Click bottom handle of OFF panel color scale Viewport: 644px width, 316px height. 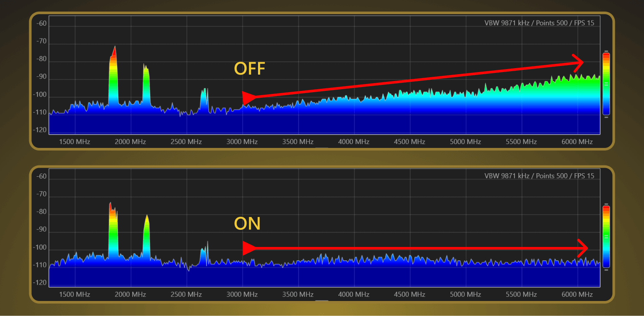pos(606,117)
